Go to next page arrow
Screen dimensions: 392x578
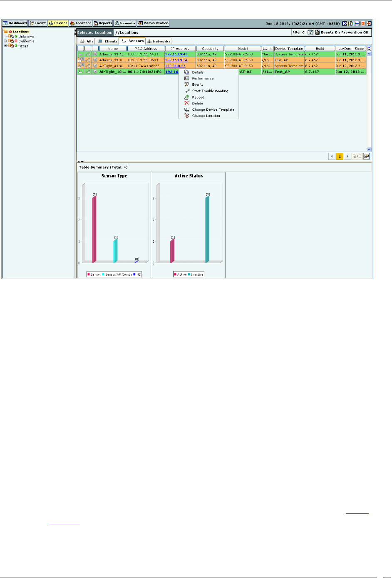[x=347, y=157]
